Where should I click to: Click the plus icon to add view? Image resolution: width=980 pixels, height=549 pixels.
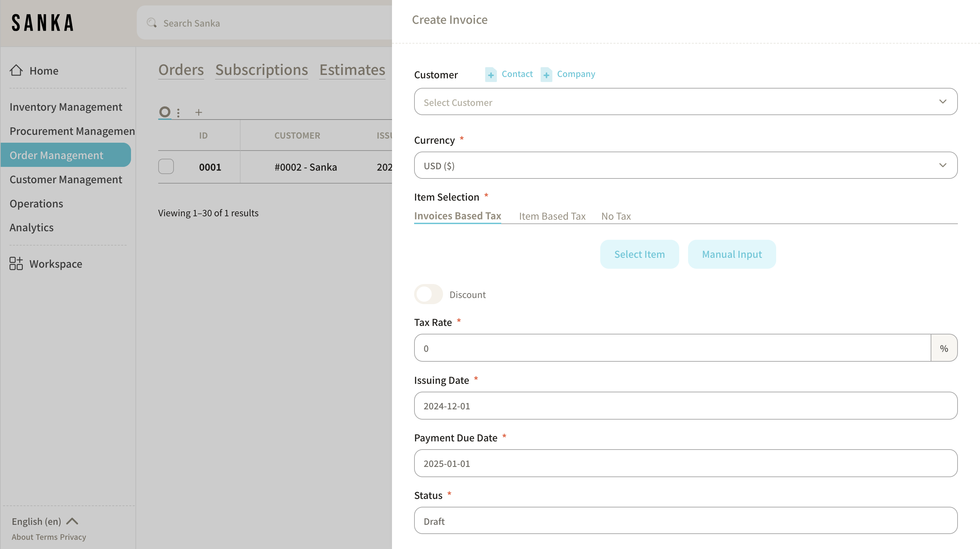(x=199, y=112)
